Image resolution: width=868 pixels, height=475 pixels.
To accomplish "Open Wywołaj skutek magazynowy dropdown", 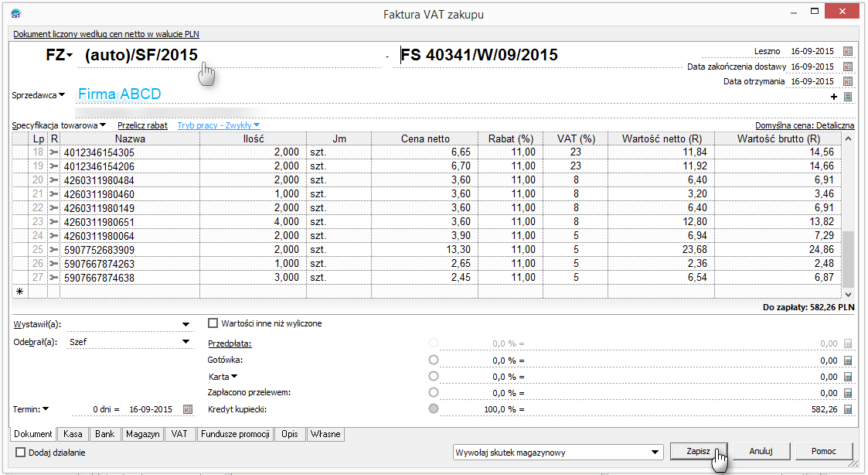I will tap(655, 453).
